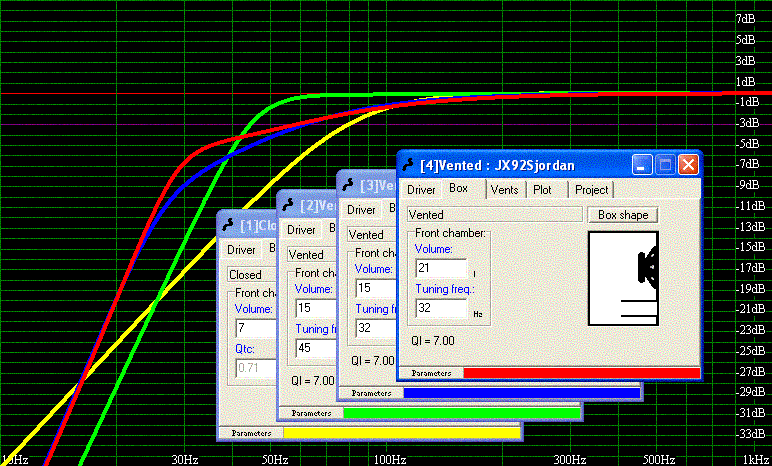Open the Driver tab in the [1]Closed window
Image resolution: width=772 pixels, height=466 pixels.
tap(241, 250)
